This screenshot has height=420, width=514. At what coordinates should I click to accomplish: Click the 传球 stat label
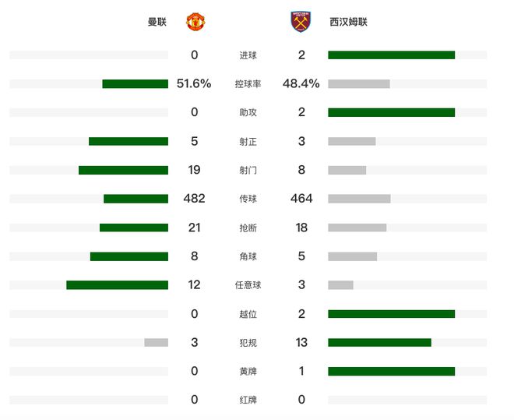[x=248, y=199]
